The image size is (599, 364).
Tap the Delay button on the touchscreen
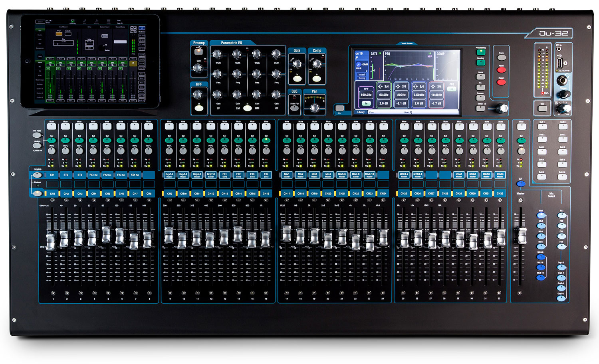pos(361,78)
